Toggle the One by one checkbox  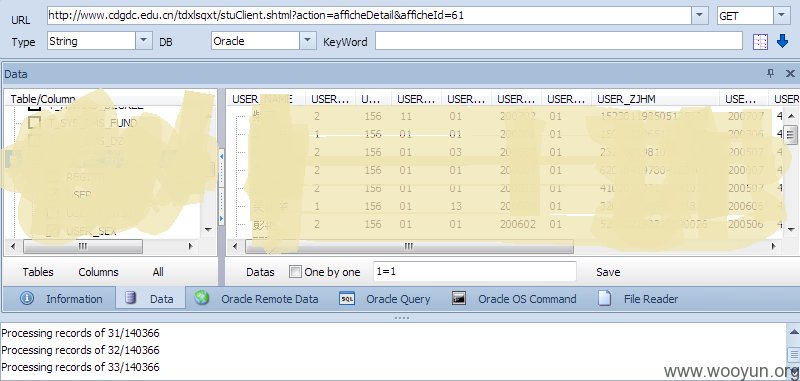tap(295, 272)
